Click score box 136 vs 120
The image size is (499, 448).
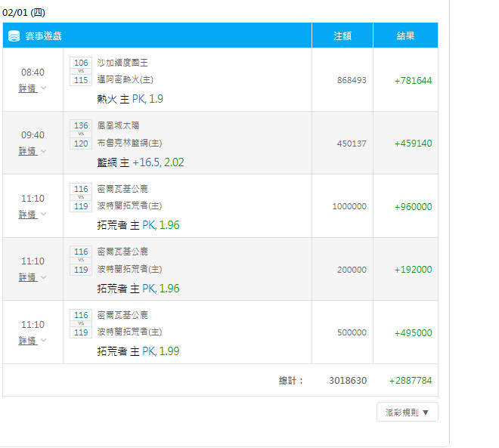pos(81,134)
